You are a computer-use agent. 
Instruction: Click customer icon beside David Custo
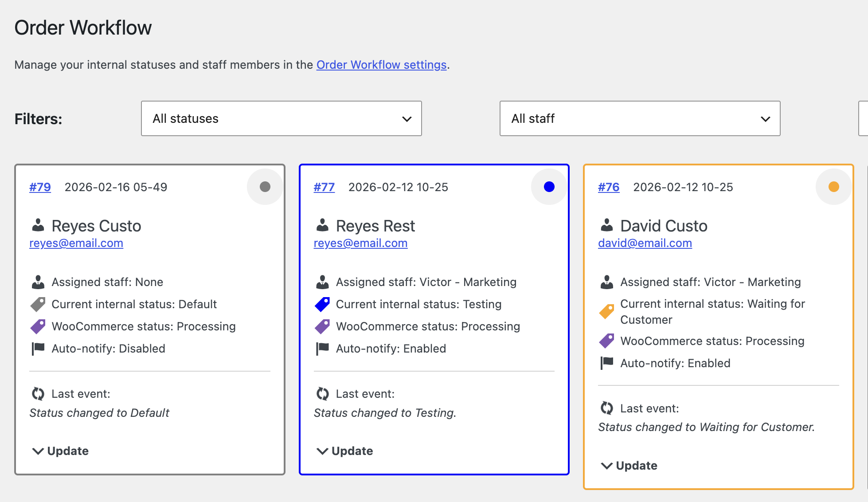[607, 225]
